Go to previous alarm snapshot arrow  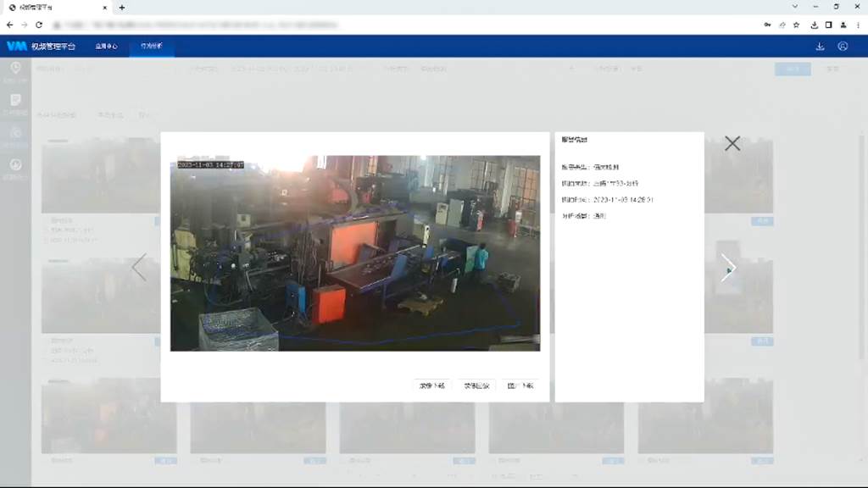(x=139, y=268)
